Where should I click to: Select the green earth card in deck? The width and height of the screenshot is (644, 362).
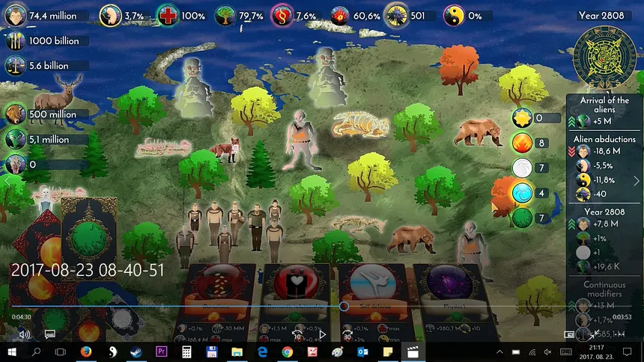tap(88, 238)
